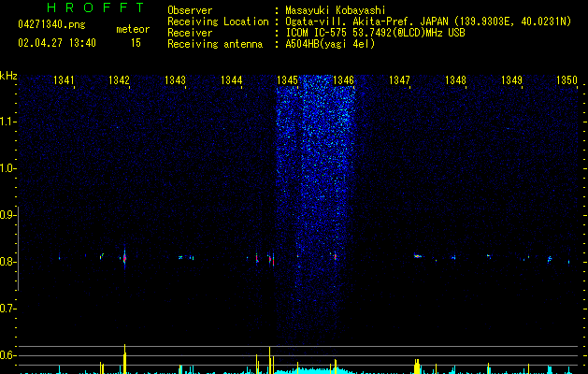Screen dimensions: 588x374
Task: Click the 'meteor' label
Action: point(133,29)
